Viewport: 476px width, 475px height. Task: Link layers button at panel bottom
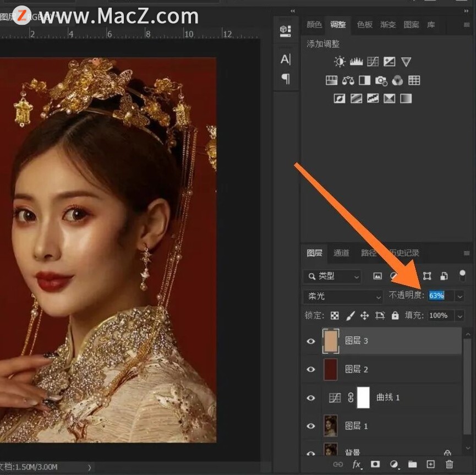tap(338, 464)
